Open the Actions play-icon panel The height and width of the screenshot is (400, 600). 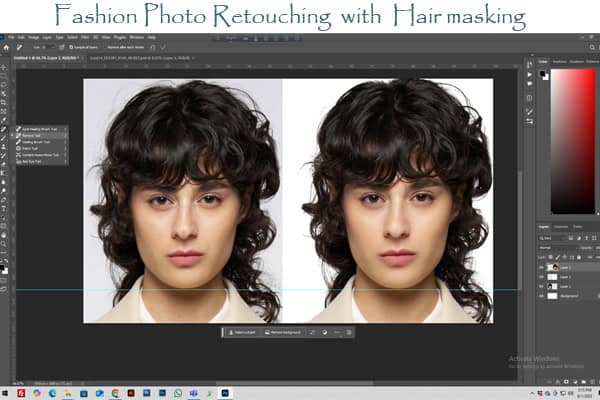point(530,75)
